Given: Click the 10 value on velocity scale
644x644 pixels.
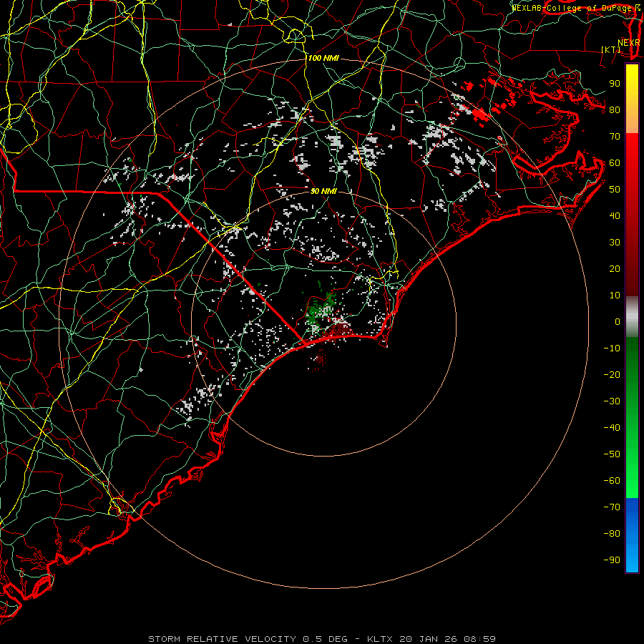Looking at the screenshot, I should coord(615,296).
